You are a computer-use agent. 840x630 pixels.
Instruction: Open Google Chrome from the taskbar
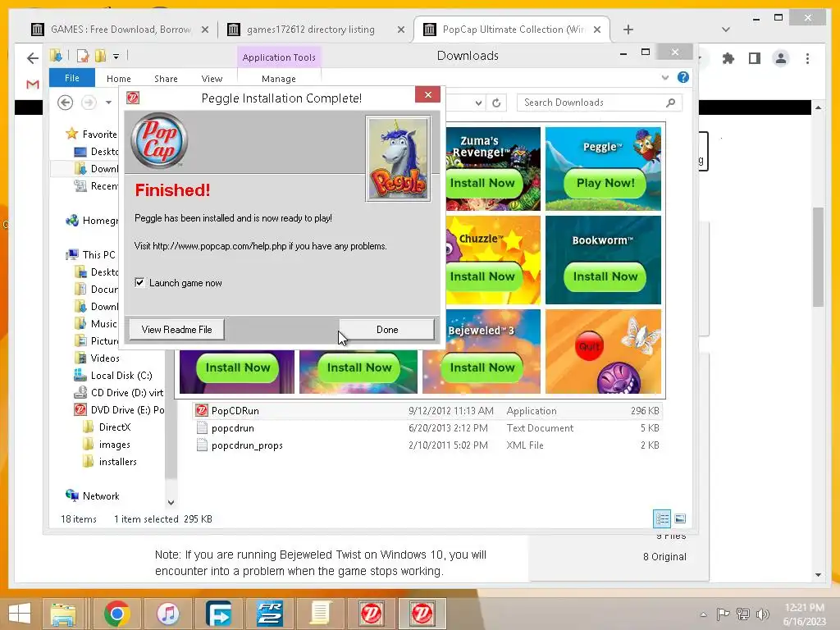(116, 614)
